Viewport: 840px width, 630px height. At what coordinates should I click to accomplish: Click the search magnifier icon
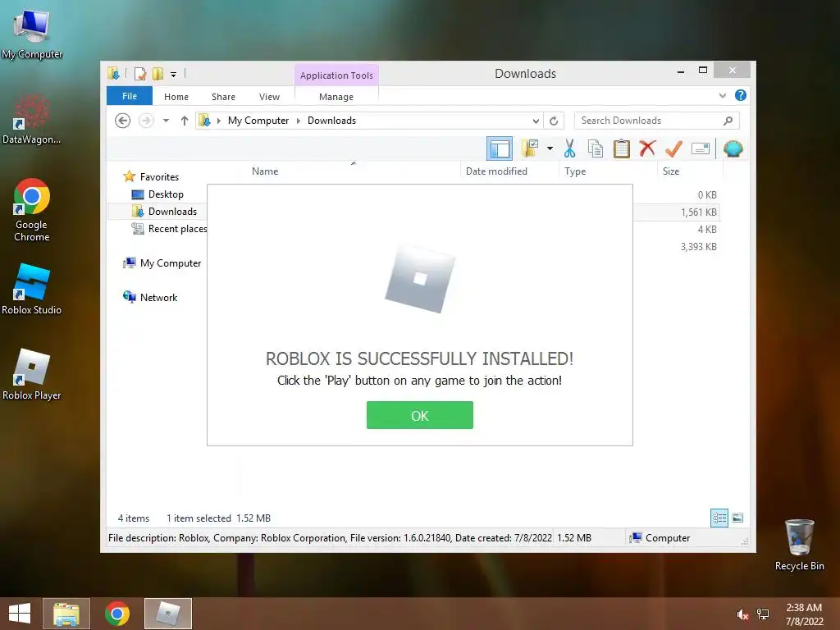point(728,121)
